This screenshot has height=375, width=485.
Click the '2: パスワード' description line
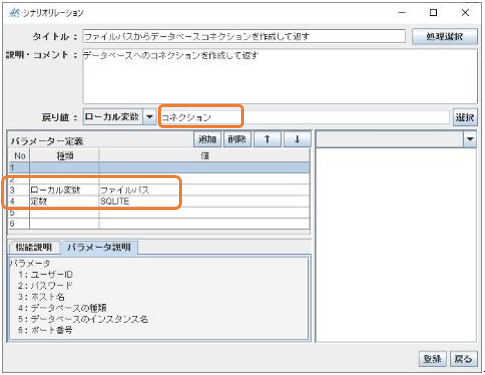[45, 286]
